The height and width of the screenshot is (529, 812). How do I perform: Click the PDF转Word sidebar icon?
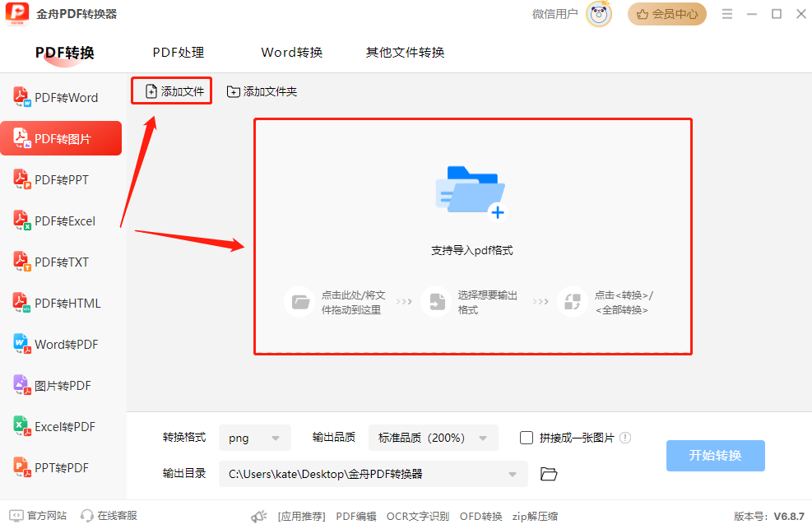pos(21,97)
